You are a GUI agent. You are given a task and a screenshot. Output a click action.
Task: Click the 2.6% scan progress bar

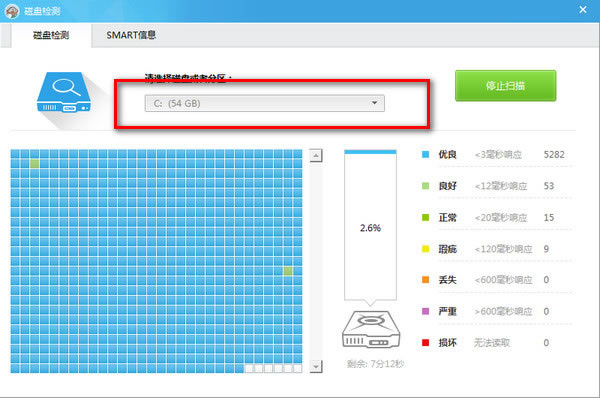[x=370, y=225]
